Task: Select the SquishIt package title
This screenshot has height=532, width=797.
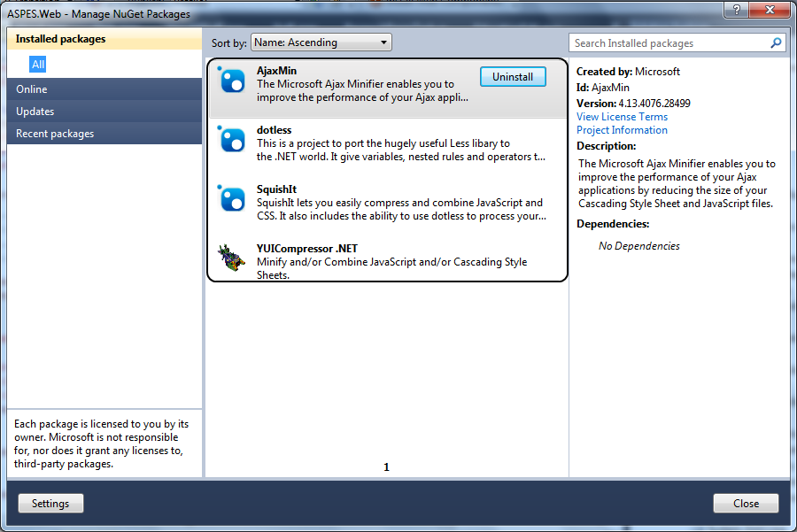Action: [x=276, y=189]
